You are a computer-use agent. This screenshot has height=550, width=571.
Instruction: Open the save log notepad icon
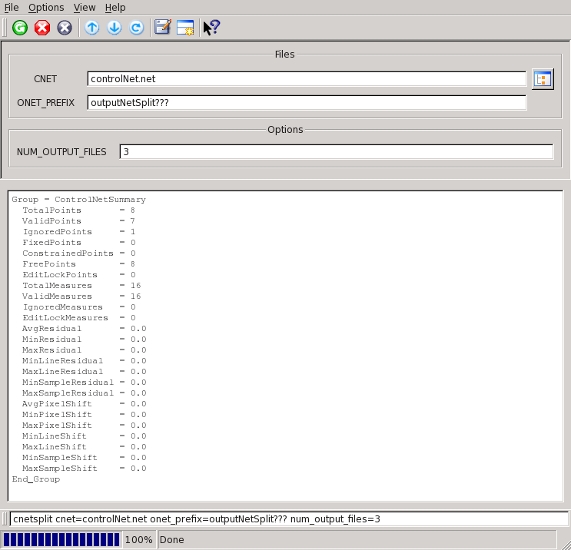click(x=162, y=27)
